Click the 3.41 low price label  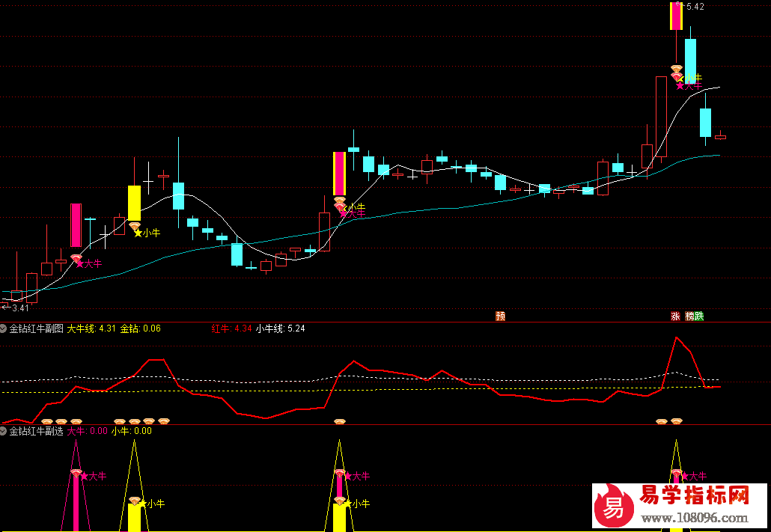(x=20, y=308)
